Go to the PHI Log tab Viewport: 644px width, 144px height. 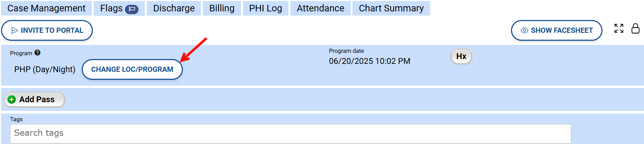(266, 8)
